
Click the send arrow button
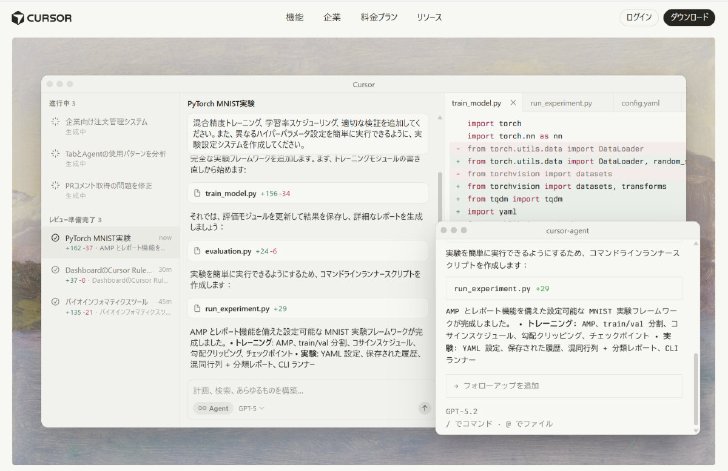424,408
